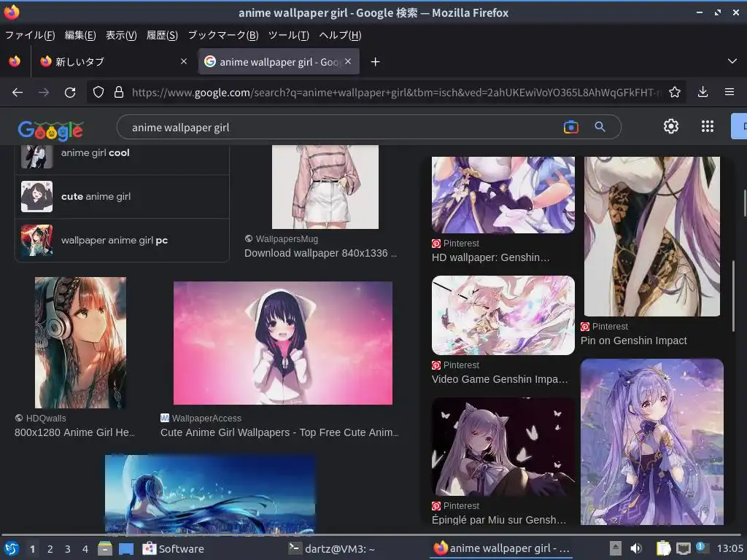Image resolution: width=747 pixels, height=560 pixels.
Task: Expand the list-all-tabs chevron
Action: point(732,61)
